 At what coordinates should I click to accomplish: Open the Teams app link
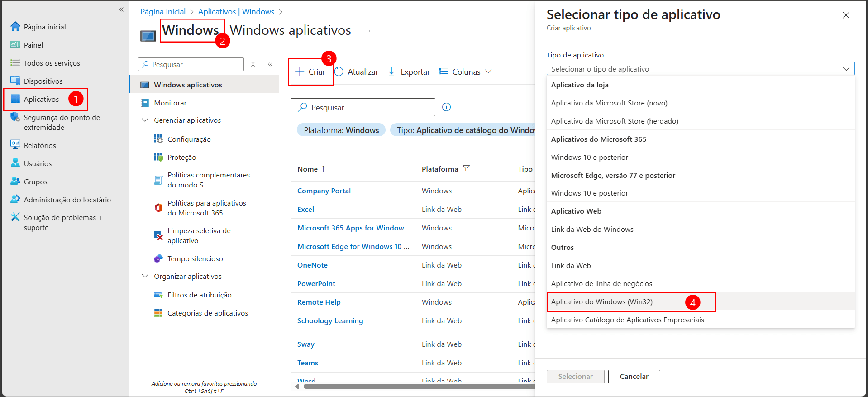point(307,363)
